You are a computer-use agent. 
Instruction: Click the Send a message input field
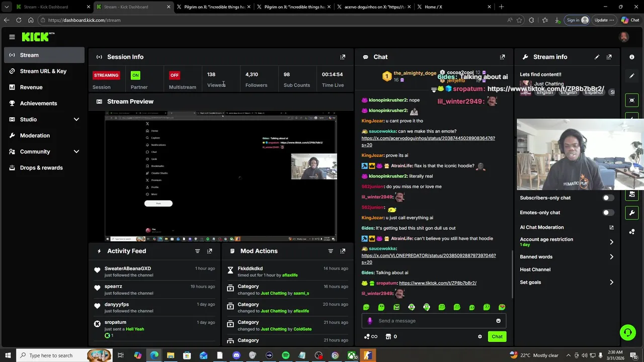434,321
